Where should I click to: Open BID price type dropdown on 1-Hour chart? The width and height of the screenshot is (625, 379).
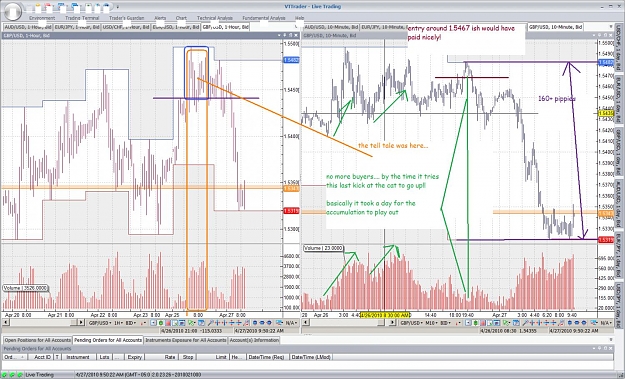[131, 322]
